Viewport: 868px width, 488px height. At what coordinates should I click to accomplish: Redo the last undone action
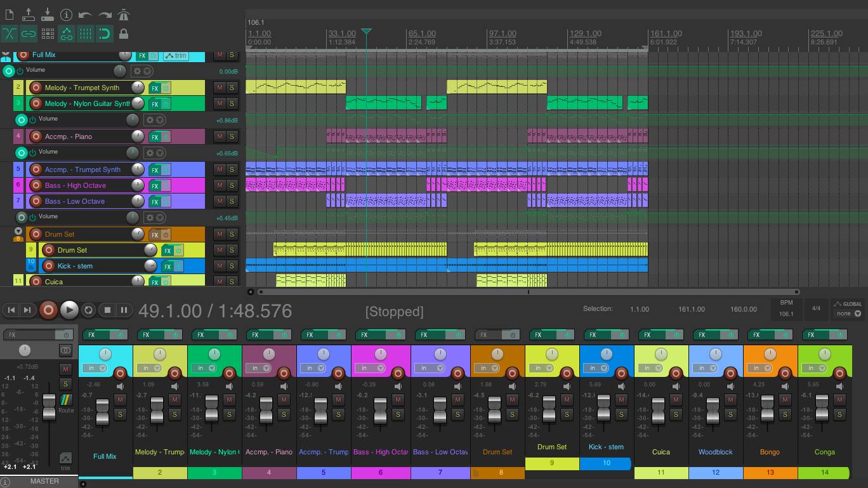click(x=104, y=14)
